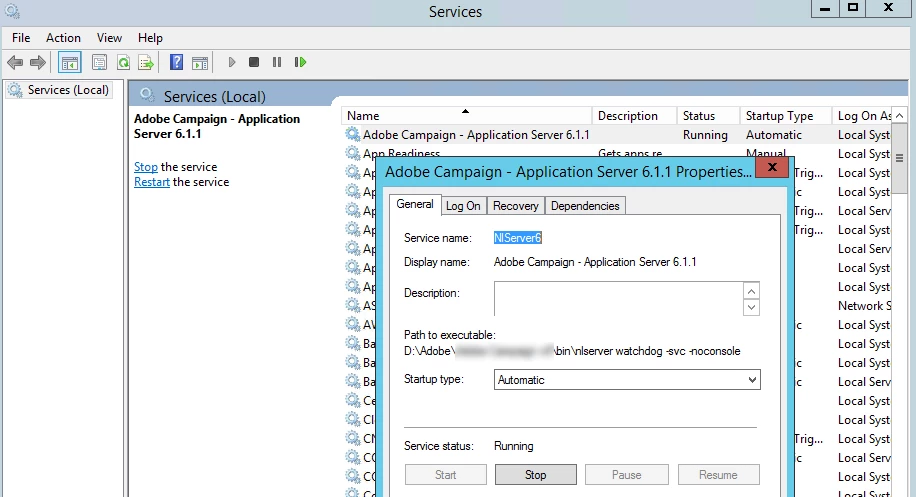Click the Start button in Properties dialog
916x497 pixels.
pyautogui.click(x=446, y=475)
